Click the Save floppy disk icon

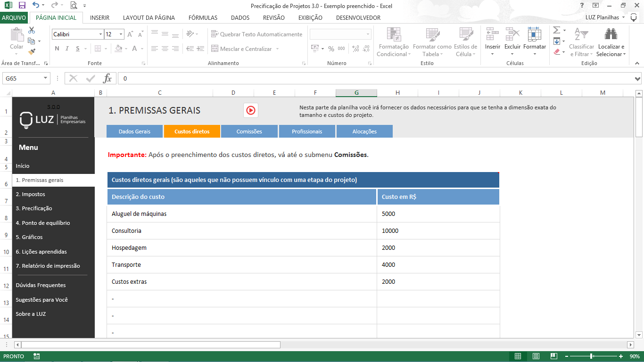[22, 6]
